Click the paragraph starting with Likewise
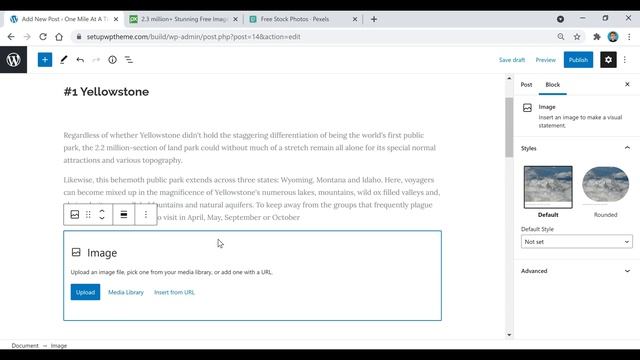The height and width of the screenshot is (360, 640). tap(252, 198)
